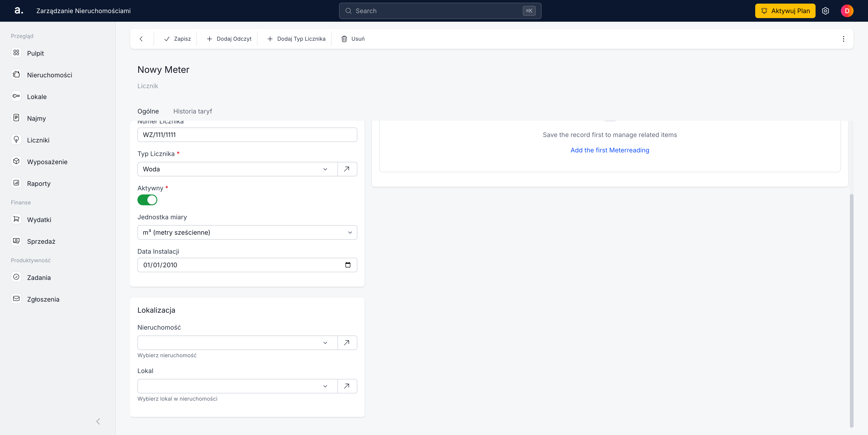Open the Najmy document icon

click(x=16, y=118)
